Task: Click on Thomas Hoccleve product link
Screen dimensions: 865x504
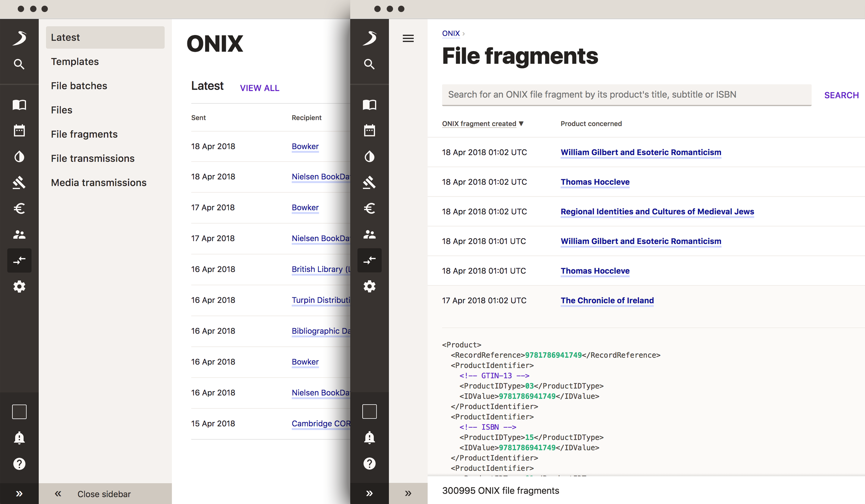Action: [595, 182]
